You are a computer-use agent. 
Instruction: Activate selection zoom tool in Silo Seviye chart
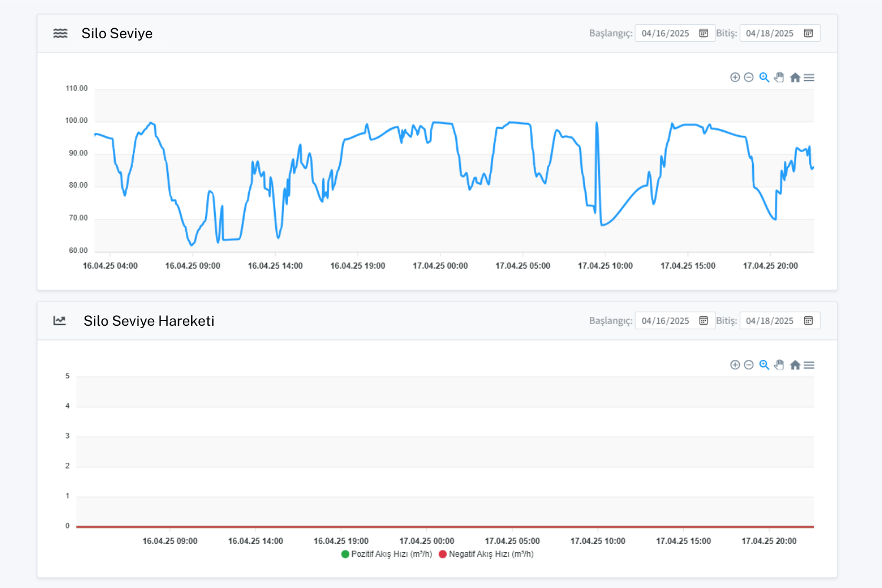764,78
